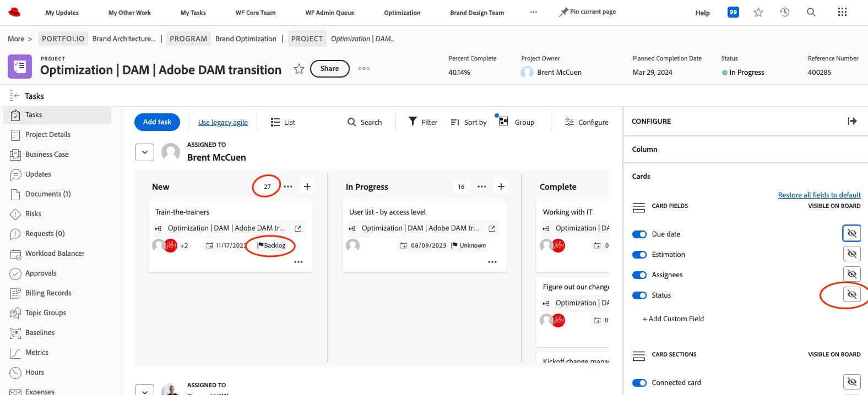Screen dimensions: 868x395
Task: Open the favorites star in top bar
Action: click(758, 12)
